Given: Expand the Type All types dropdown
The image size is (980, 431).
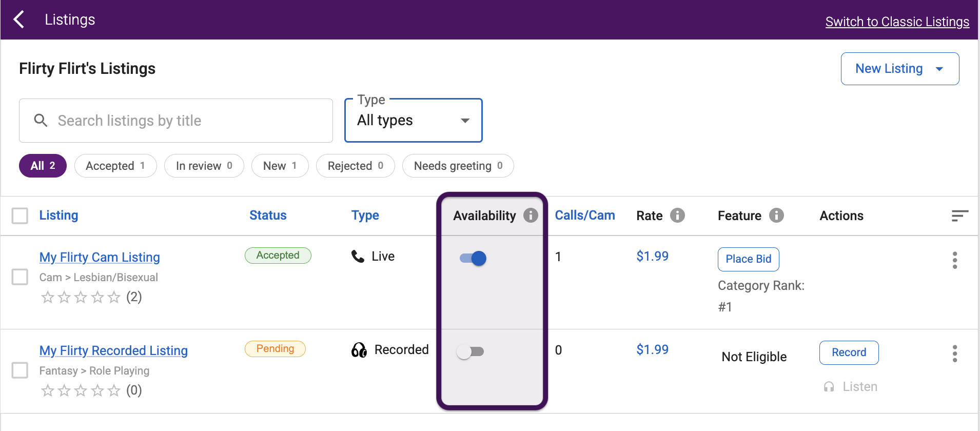Looking at the screenshot, I should tap(414, 121).
